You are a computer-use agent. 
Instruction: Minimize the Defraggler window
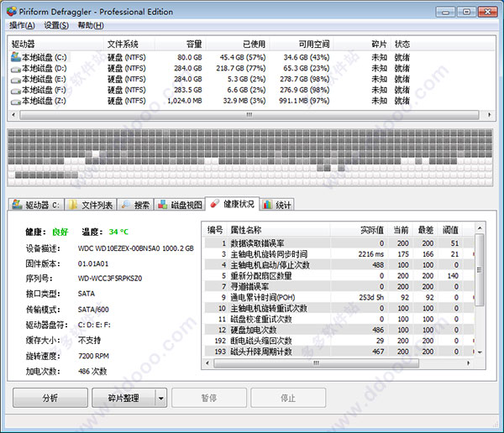click(445, 12)
